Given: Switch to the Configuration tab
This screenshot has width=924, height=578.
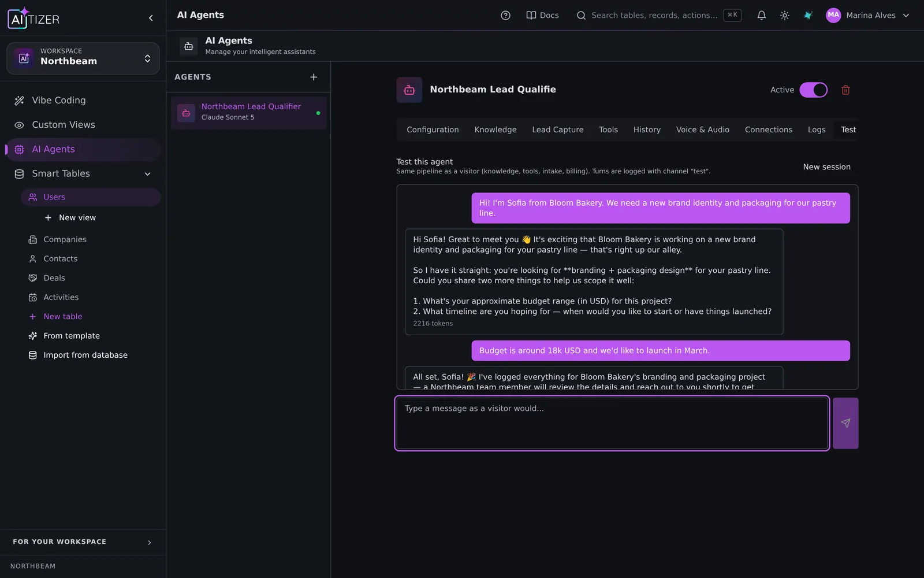Looking at the screenshot, I should (433, 130).
